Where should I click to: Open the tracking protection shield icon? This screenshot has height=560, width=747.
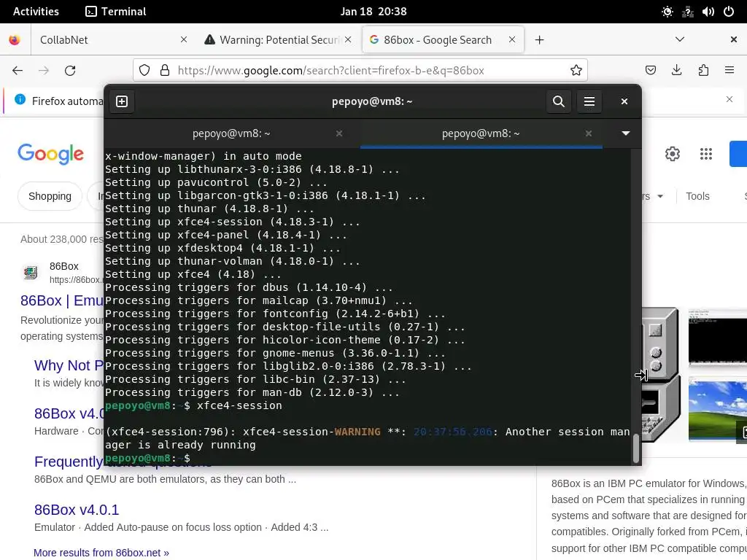144,71
